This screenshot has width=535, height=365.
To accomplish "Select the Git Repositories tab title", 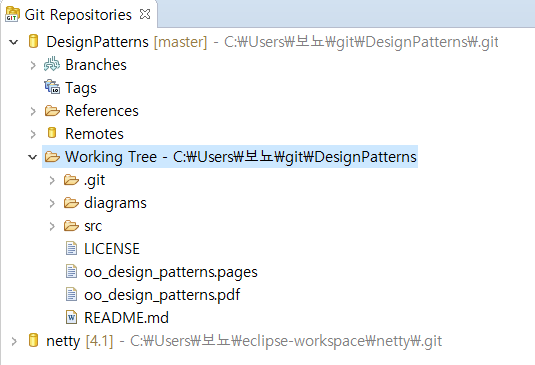I will coord(78,15).
